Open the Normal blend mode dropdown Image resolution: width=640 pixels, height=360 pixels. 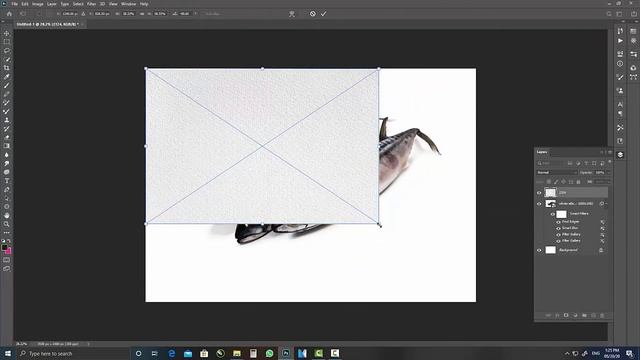(x=557, y=173)
